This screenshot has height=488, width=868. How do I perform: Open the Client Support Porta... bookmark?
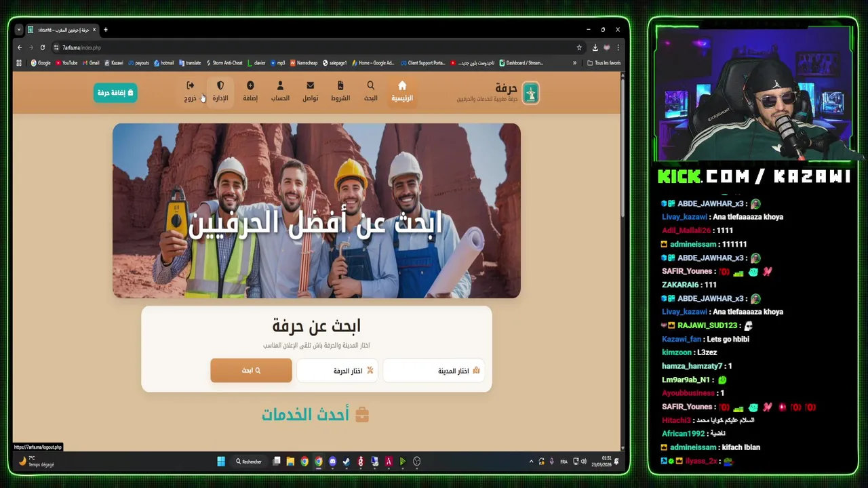click(x=424, y=63)
